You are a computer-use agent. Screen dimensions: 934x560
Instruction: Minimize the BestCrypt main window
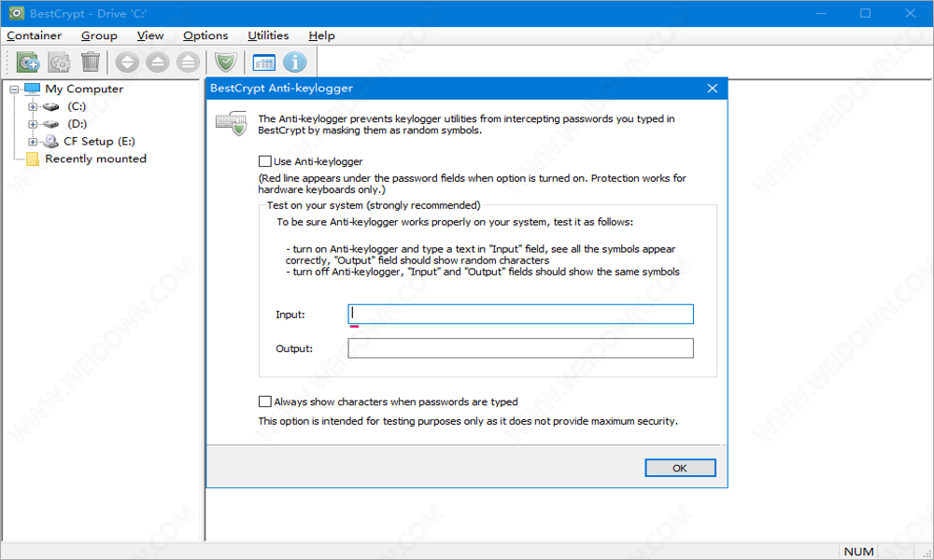point(821,13)
